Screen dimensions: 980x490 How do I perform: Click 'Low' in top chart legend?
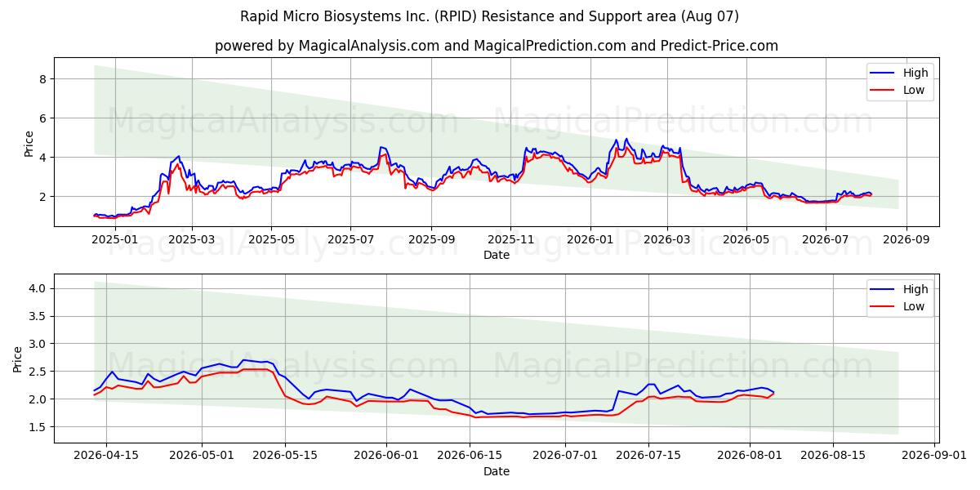click(x=913, y=90)
